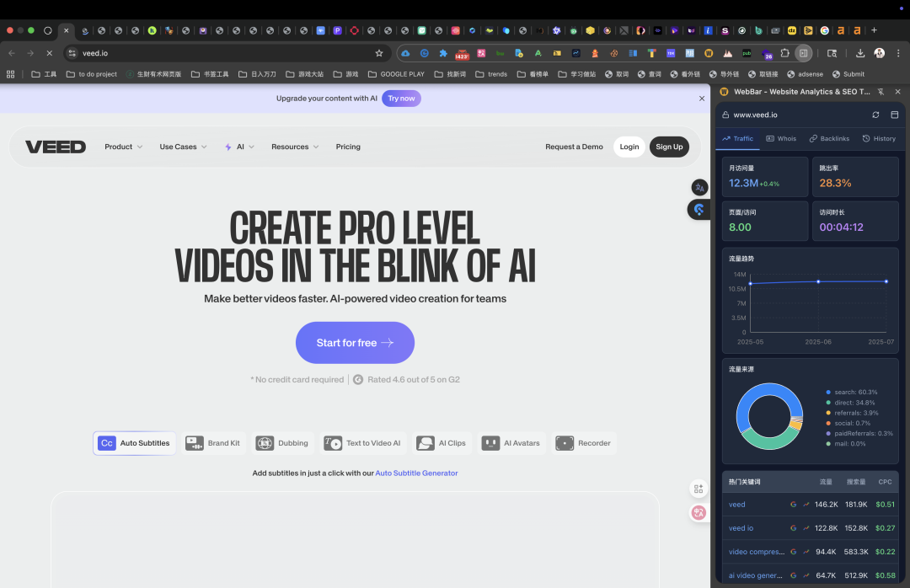Viewport: 910px width, 588px height.
Task: Select the AI Avatars feature tab
Action: 511,443
